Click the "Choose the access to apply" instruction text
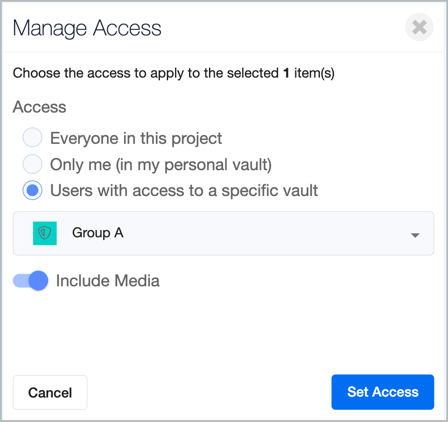 click(x=173, y=73)
